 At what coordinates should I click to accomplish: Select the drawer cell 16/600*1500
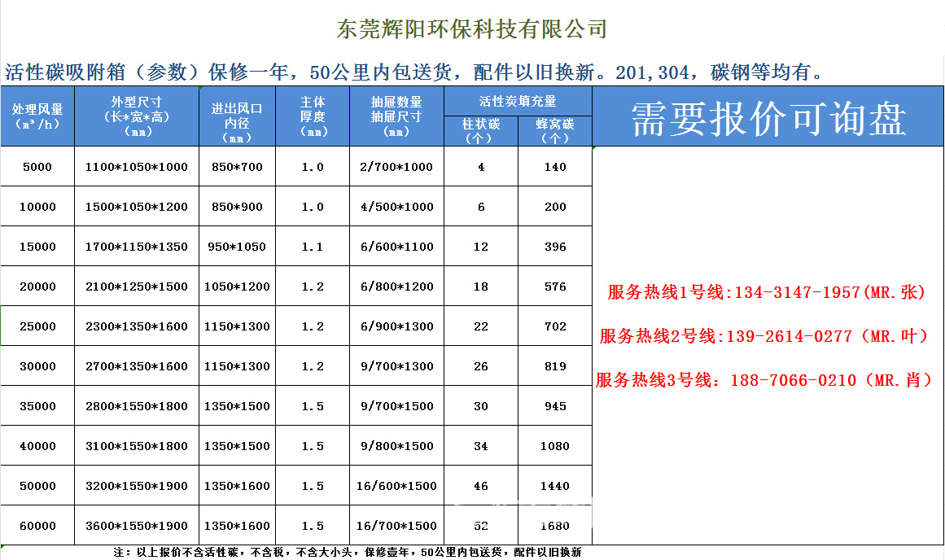coord(396,486)
